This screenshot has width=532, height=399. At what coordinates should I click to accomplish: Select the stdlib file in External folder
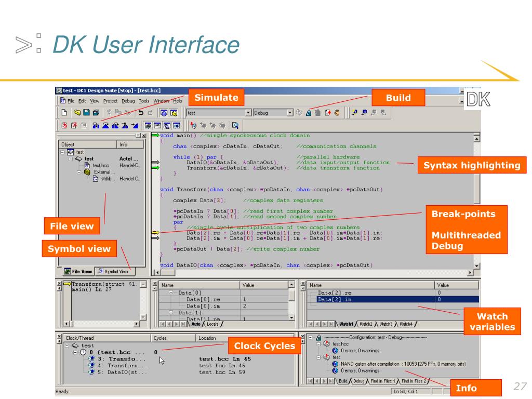point(104,179)
